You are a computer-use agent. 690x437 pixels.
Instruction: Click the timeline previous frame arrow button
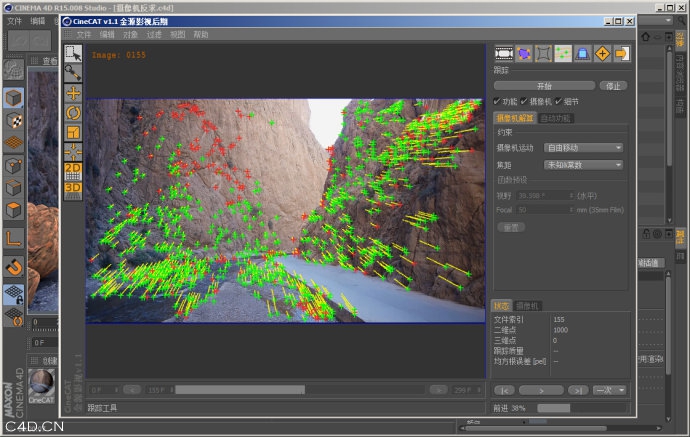point(132,390)
